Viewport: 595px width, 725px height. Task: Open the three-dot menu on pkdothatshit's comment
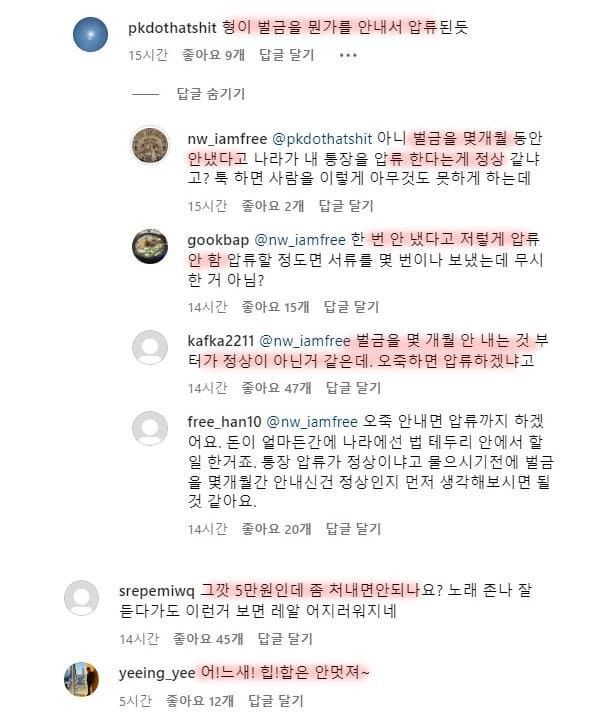[x=348, y=55]
